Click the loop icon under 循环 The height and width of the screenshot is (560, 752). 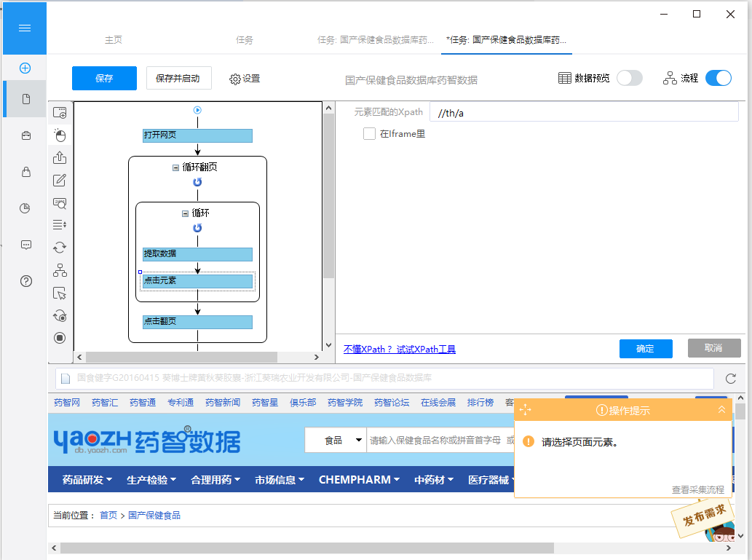[x=197, y=228]
